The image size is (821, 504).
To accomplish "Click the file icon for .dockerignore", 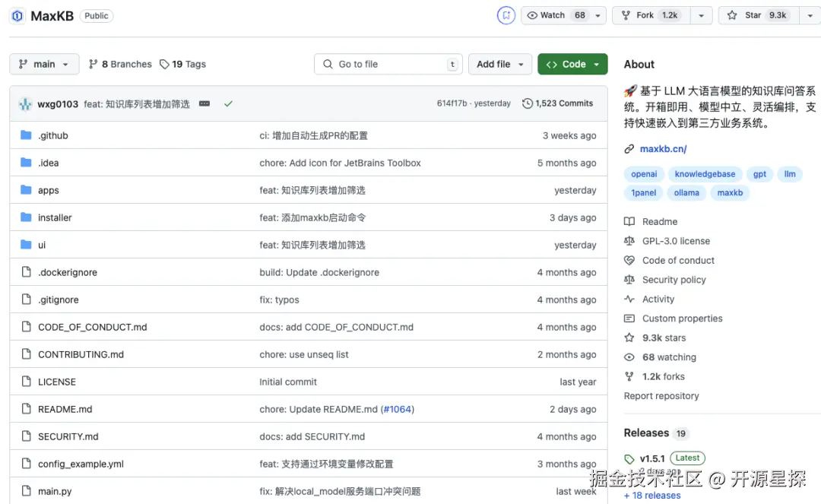I will click(26, 271).
